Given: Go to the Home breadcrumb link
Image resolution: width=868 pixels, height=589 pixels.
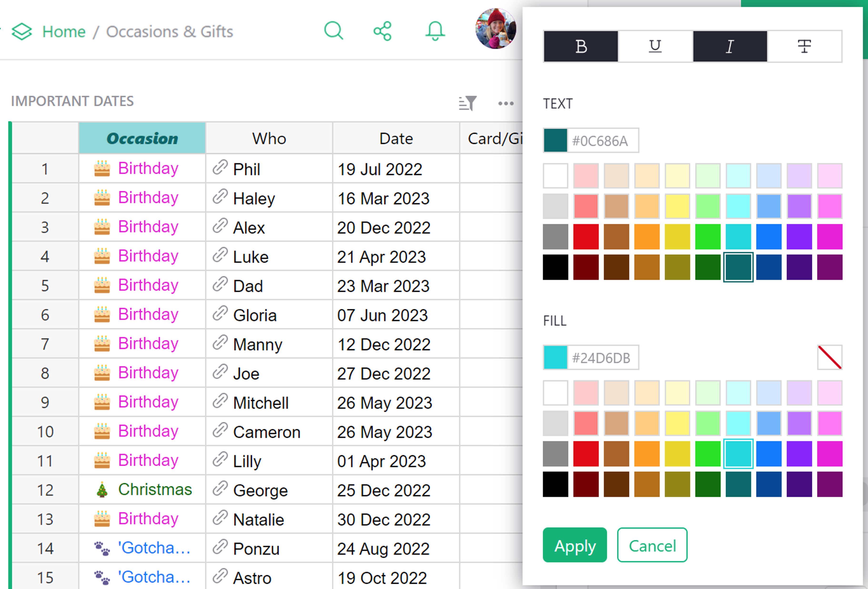Looking at the screenshot, I should [x=64, y=31].
